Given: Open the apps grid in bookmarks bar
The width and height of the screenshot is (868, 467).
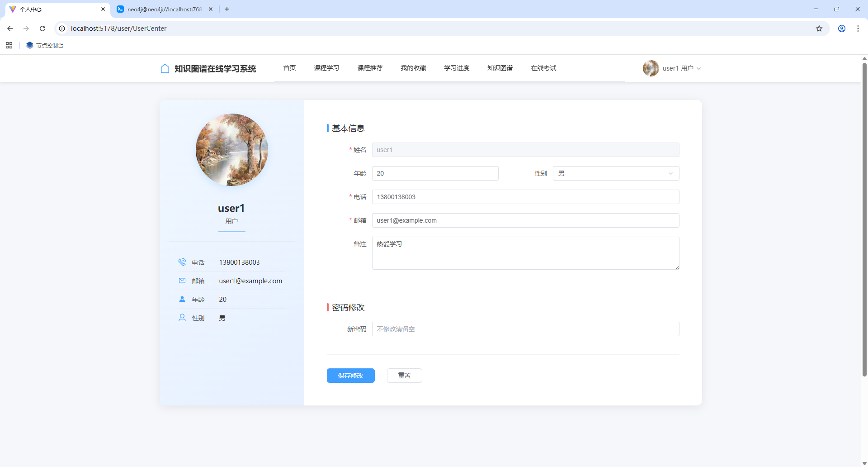Looking at the screenshot, I should (9, 45).
